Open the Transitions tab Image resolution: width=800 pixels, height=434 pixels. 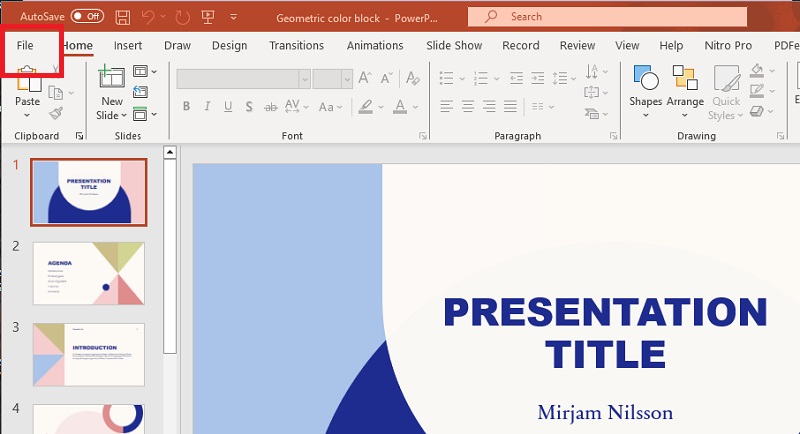click(296, 45)
